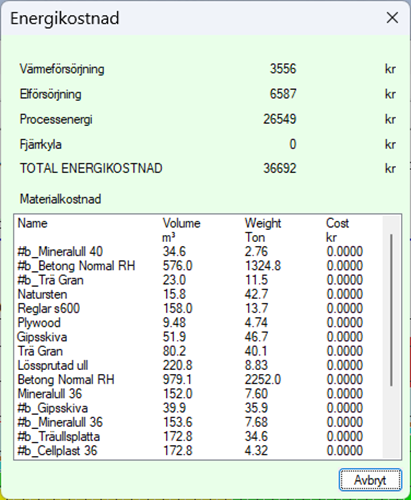The width and height of the screenshot is (411, 500).
Task: Select the Mineralull 36 row name
Action: coord(50,394)
